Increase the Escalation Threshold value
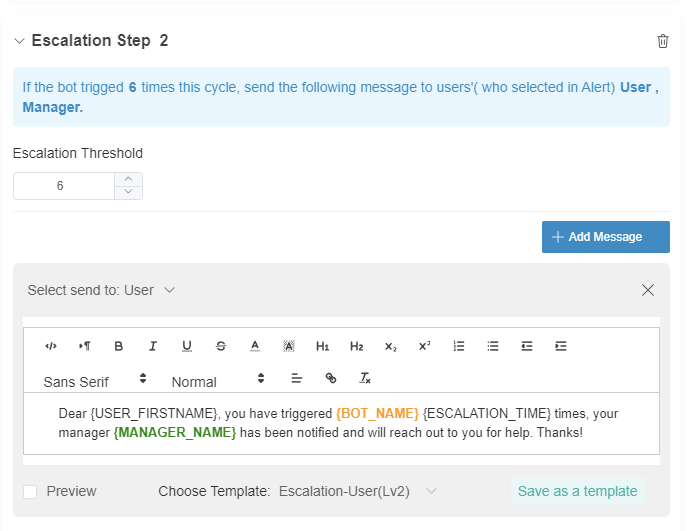This screenshot has height=531, width=692. coord(129,179)
